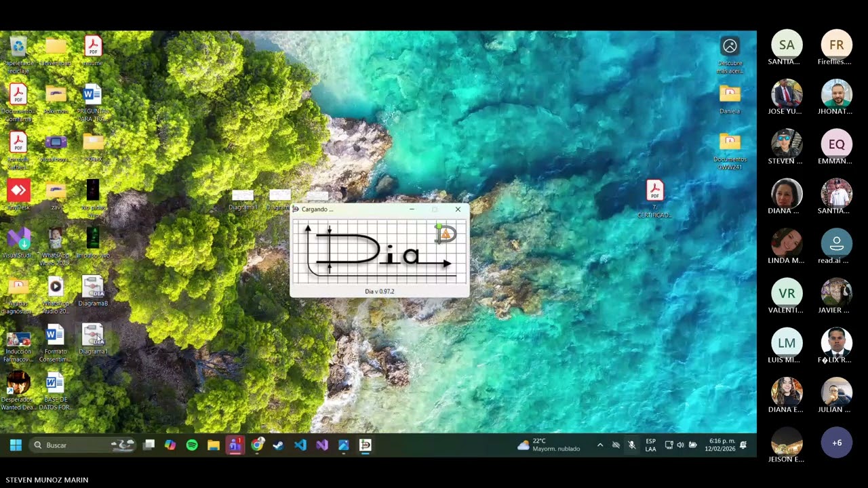Open Spotify from the taskbar
868x488 pixels.
(x=192, y=445)
